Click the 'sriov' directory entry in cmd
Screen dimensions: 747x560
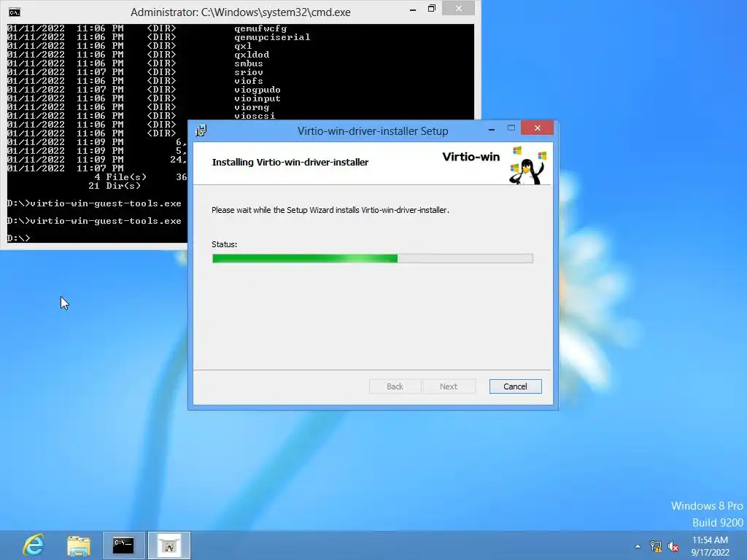[248, 72]
